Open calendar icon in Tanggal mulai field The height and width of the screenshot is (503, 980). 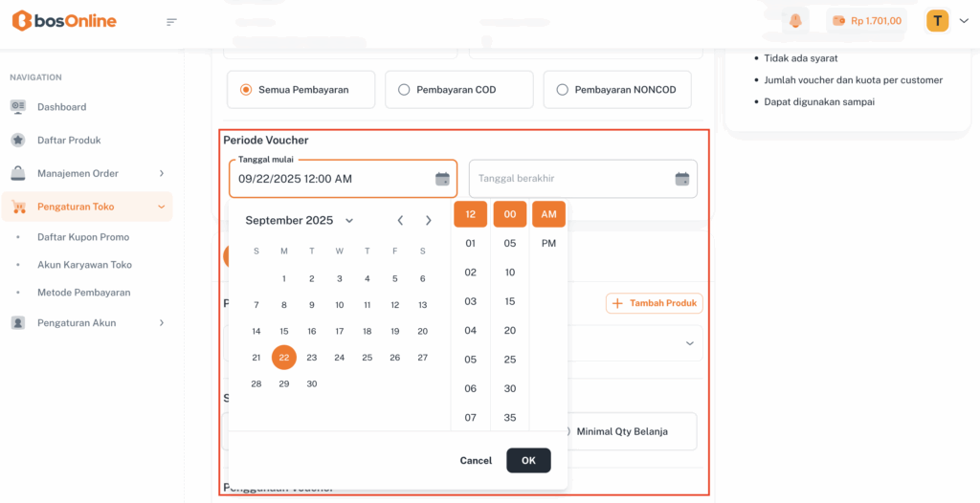point(442,179)
